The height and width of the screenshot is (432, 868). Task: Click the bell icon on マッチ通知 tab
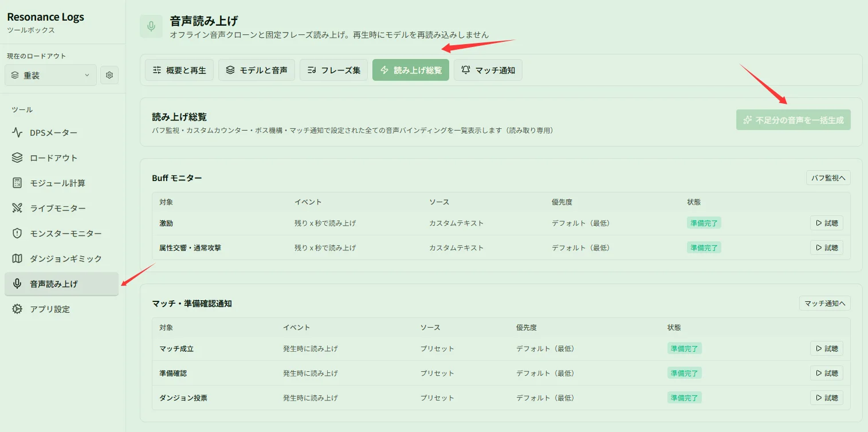466,70
